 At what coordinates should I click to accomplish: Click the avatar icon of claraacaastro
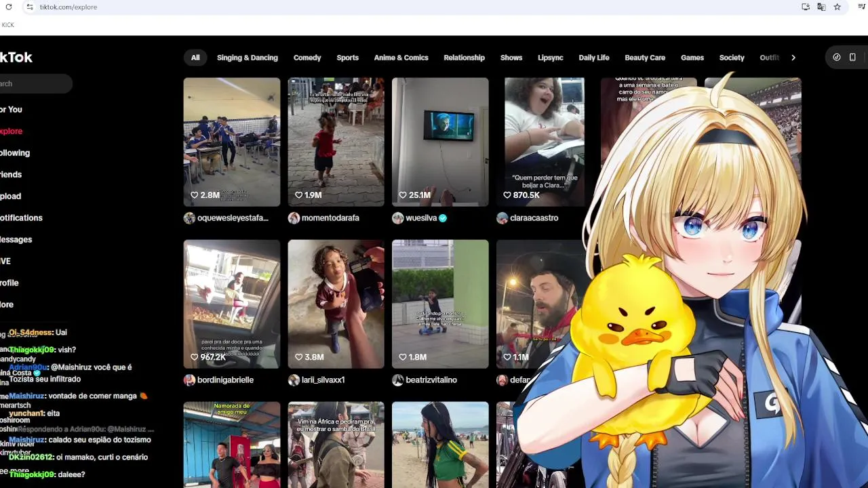502,218
